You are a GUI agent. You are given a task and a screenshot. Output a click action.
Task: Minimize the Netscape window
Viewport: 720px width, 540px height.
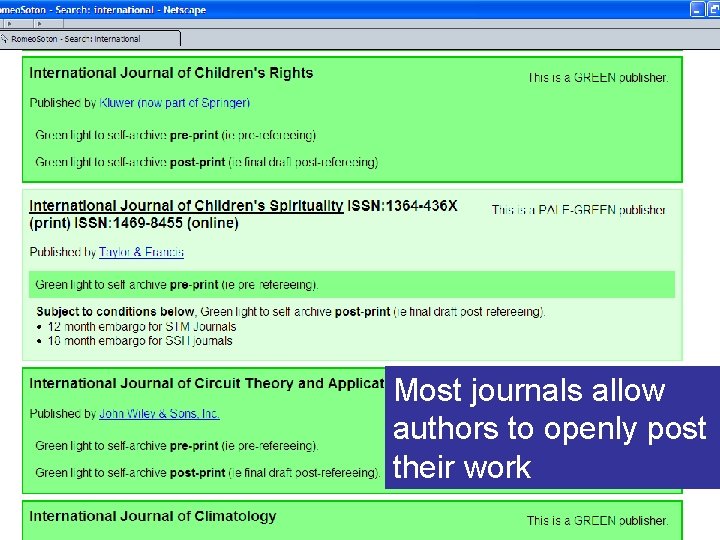point(697,9)
